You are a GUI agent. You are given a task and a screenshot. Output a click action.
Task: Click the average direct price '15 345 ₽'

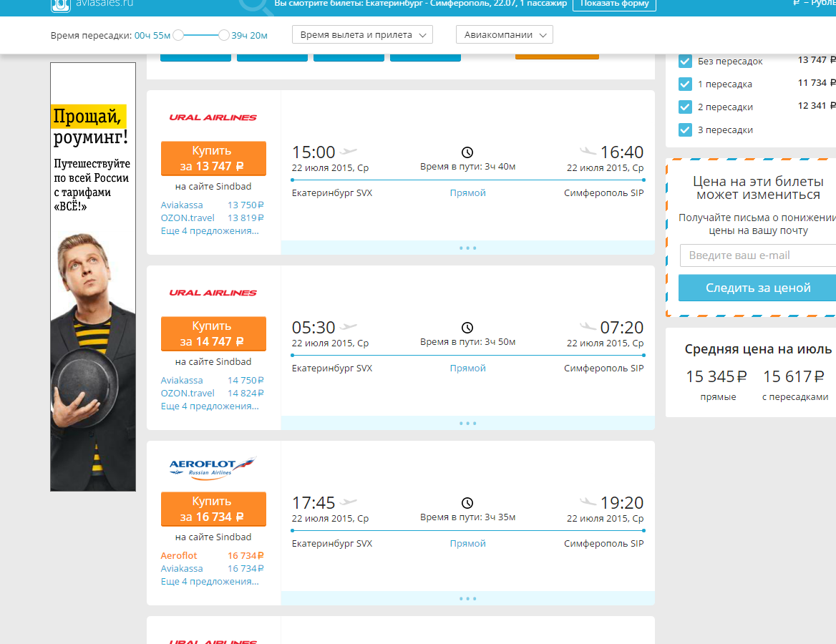(x=716, y=377)
